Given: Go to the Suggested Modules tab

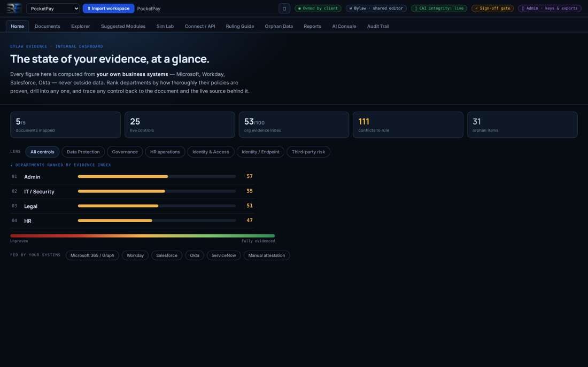Looking at the screenshot, I should tap(123, 26).
